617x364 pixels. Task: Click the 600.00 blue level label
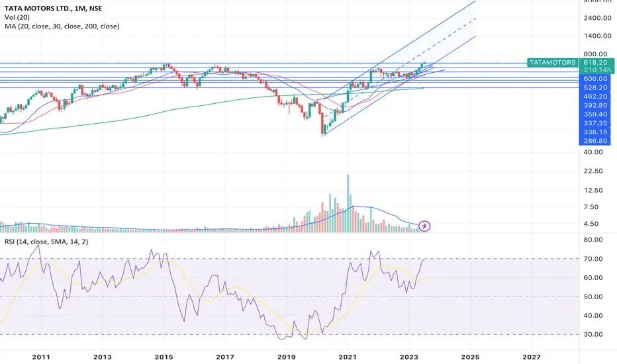tap(595, 79)
